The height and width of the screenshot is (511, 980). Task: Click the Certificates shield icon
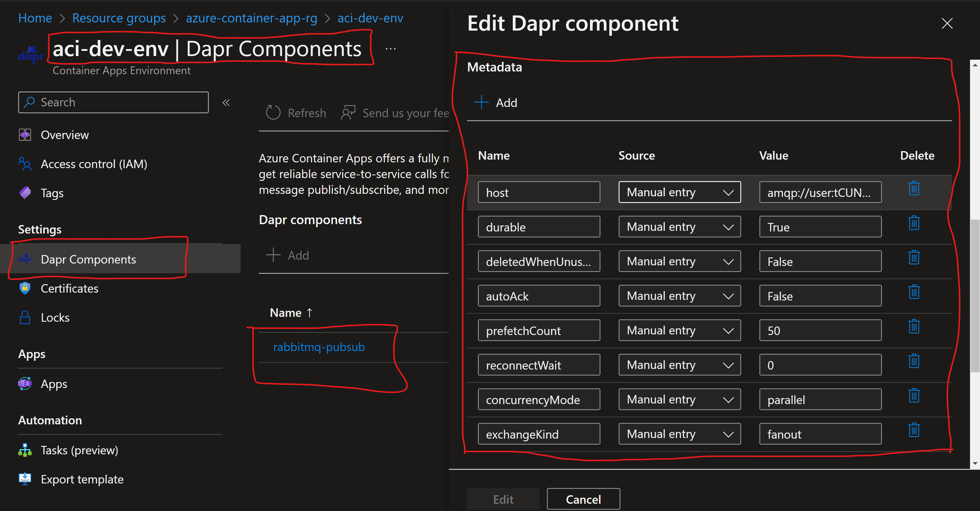click(x=25, y=288)
